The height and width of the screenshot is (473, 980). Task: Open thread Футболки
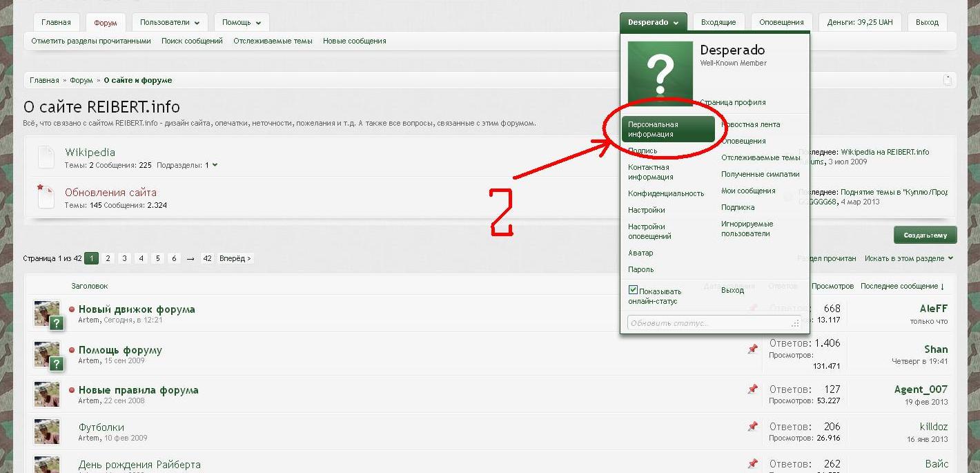(101, 427)
